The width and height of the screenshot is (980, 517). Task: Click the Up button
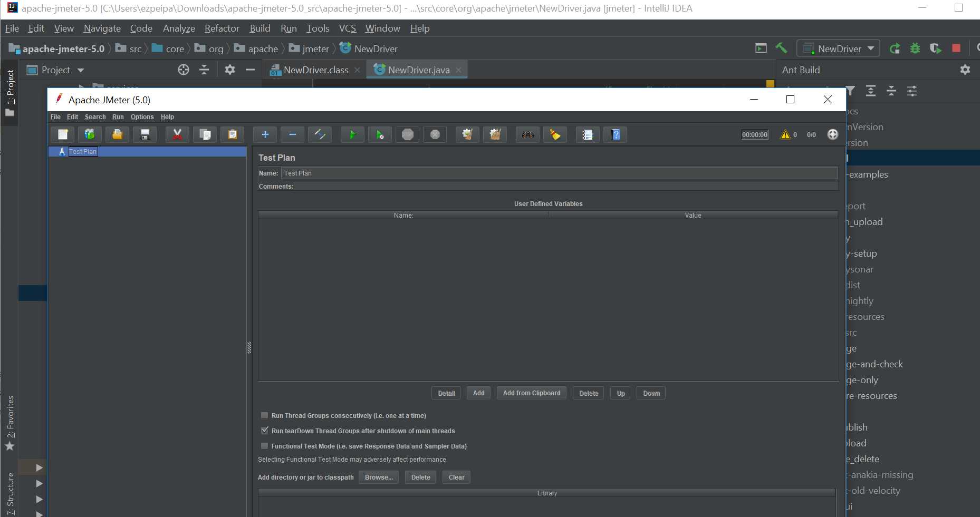(621, 393)
